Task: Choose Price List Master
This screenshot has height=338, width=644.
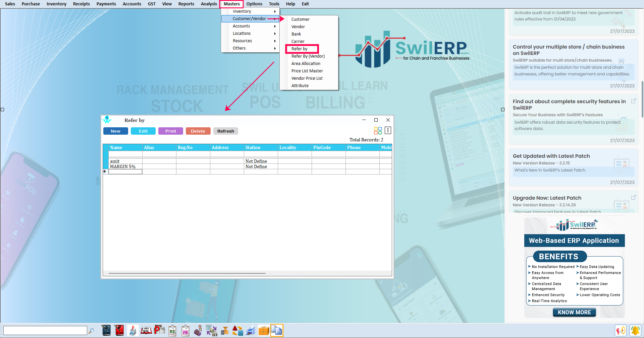Action: (x=307, y=71)
